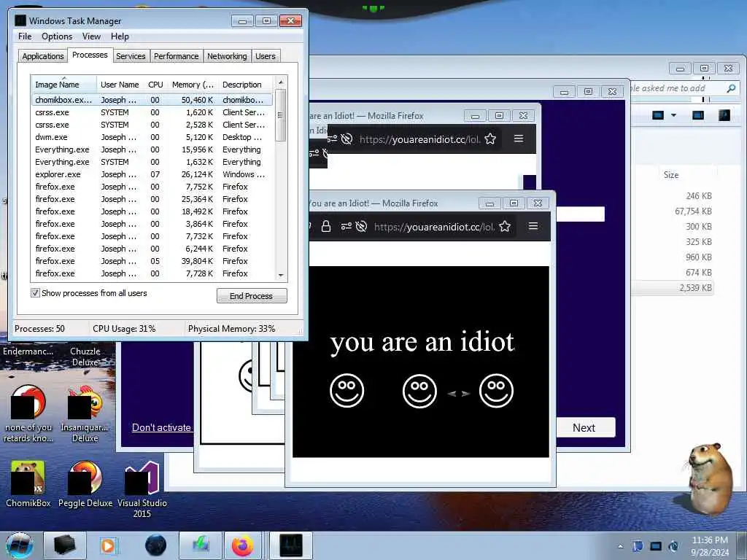This screenshot has width=747, height=560.
Task: Switch to Networking tab
Action: (x=228, y=56)
